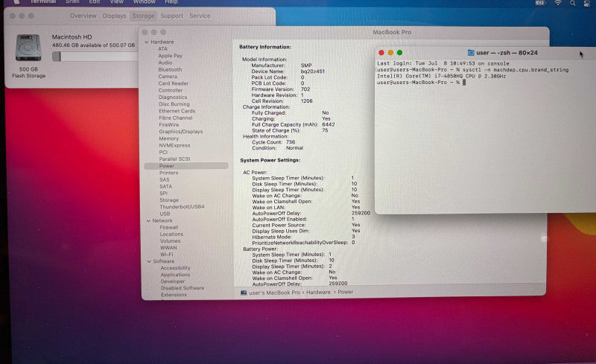Viewport: 596px width, 364px height.
Task: Select SPI in the sidebar
Action: pos(163,193)
